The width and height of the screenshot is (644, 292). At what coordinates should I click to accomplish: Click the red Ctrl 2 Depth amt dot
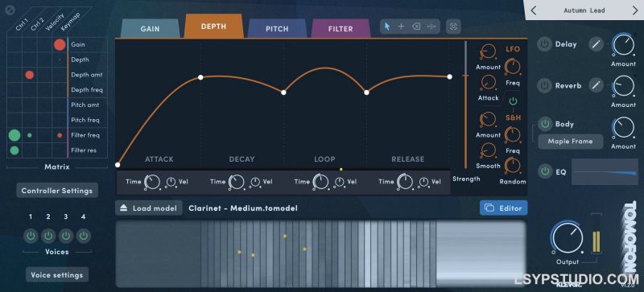30,75
